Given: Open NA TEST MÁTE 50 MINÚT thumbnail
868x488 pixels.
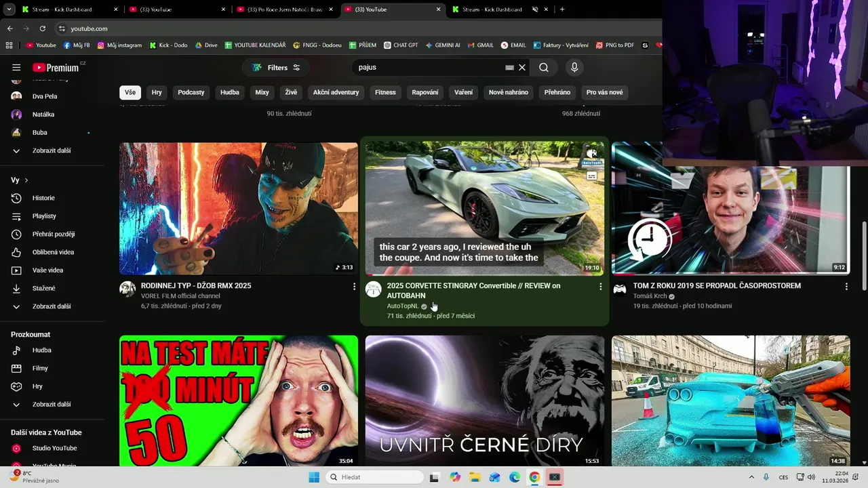Looking at the screenshot, I should 239,401.
